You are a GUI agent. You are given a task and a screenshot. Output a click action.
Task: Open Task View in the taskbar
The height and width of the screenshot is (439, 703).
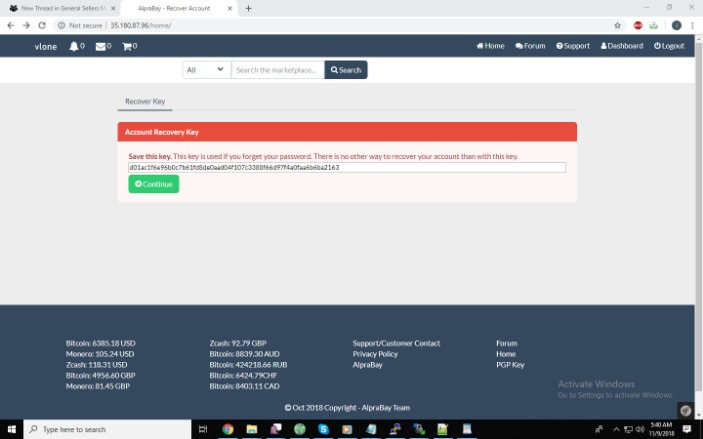[x=203, y=429]
